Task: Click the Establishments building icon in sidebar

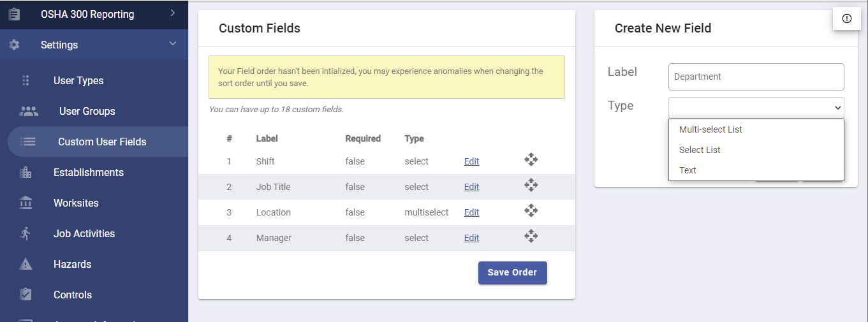Action: (x=26, y=172)
